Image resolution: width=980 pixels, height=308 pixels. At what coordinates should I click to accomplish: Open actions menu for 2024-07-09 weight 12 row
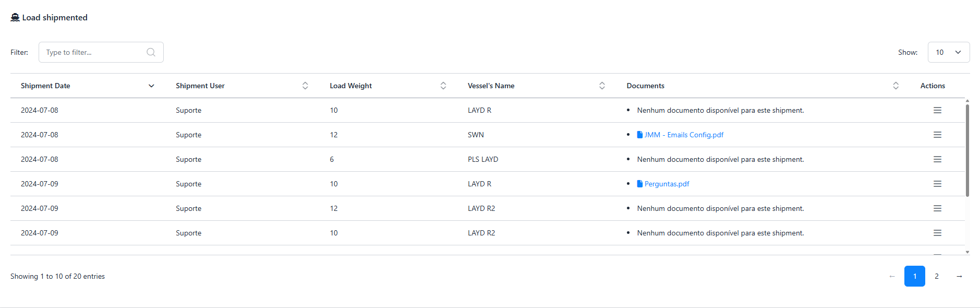[x=937, y=208]
